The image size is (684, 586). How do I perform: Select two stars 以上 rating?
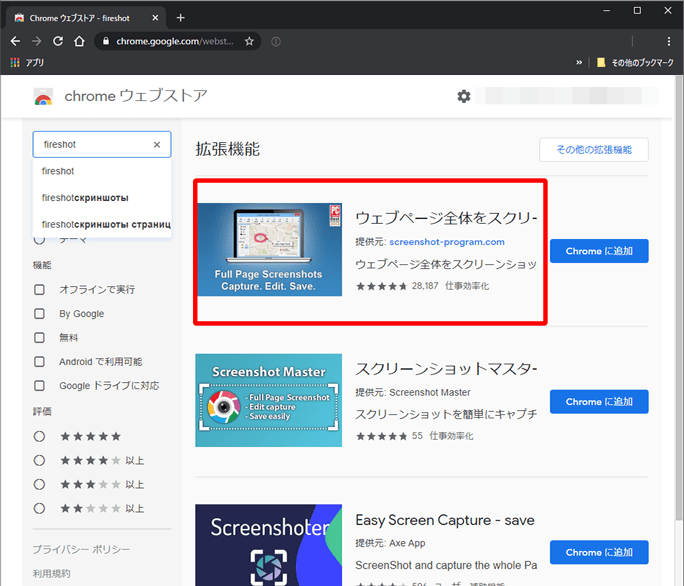(x=39, y=508)
